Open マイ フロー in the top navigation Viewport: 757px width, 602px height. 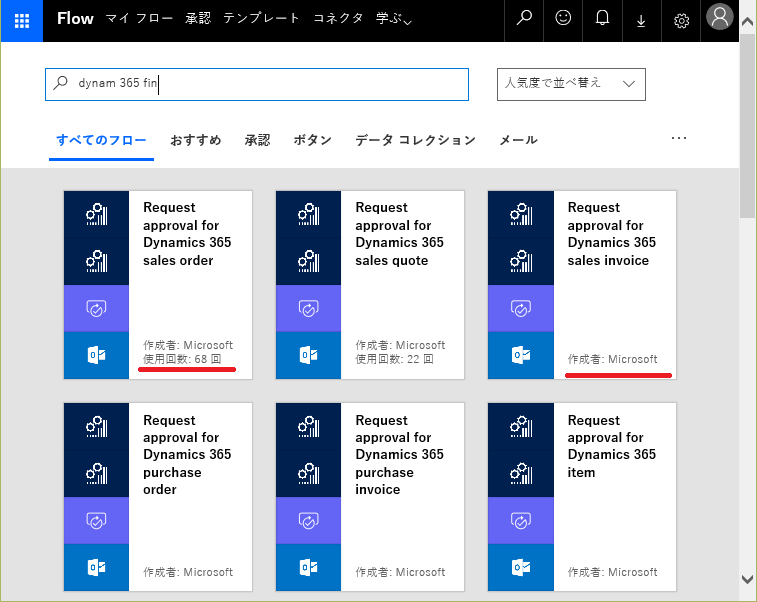[x=139, y=18]
